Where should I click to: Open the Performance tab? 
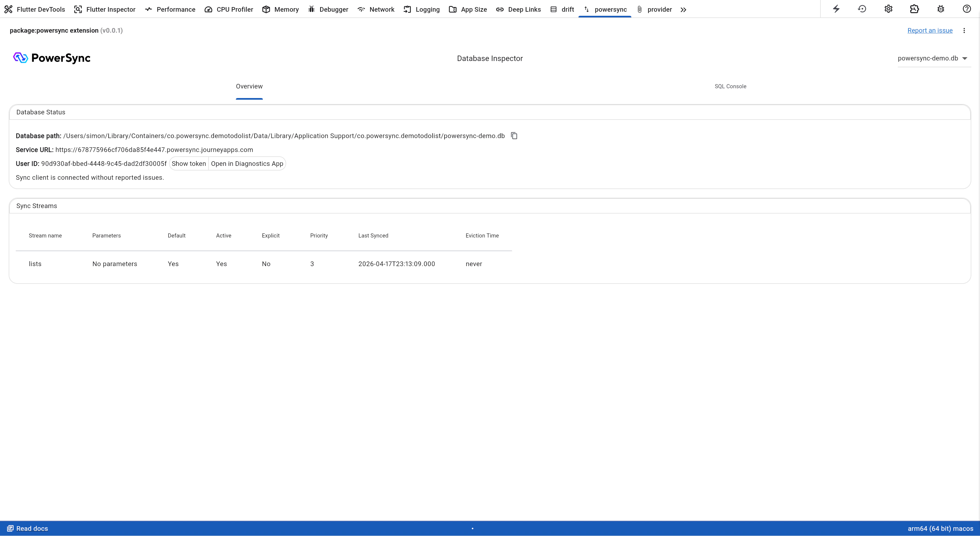coord(170,9)
